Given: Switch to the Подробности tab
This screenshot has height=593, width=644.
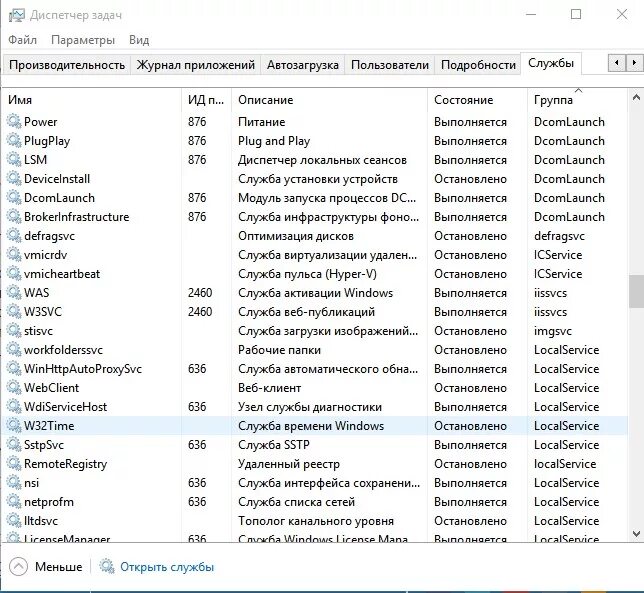Looking at the screenshot, I should point(478,65).
